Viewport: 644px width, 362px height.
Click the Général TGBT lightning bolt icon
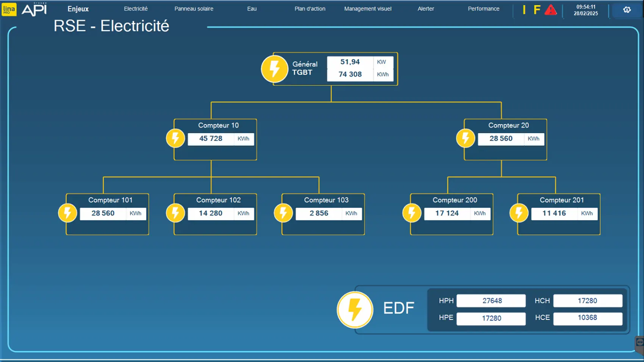click(x=275, y=69)
